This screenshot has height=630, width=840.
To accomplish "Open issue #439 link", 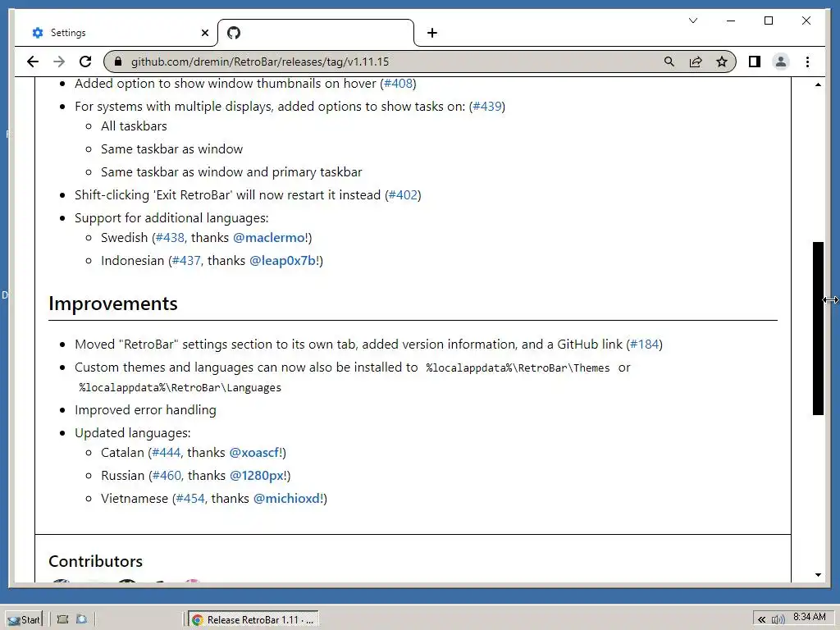I will (487, 106).
